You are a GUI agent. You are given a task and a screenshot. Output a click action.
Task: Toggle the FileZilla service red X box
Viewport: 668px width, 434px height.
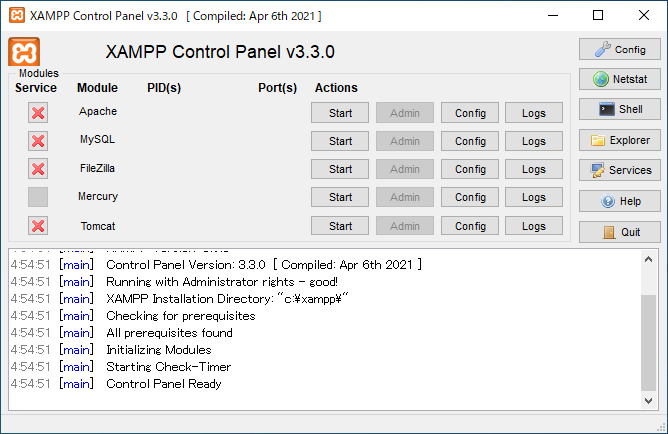pyautogui.click(x=38, y=169)
